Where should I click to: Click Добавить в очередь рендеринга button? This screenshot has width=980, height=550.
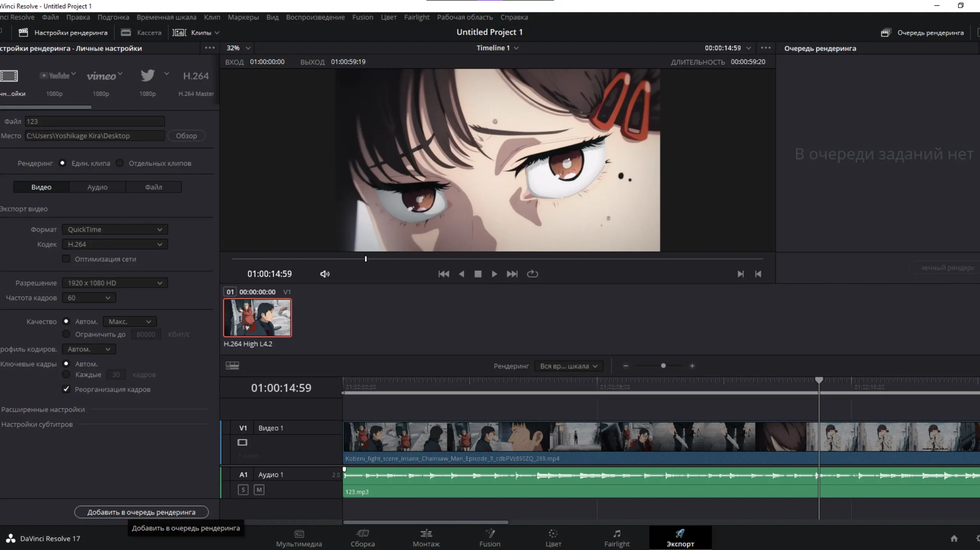(141, 512)
